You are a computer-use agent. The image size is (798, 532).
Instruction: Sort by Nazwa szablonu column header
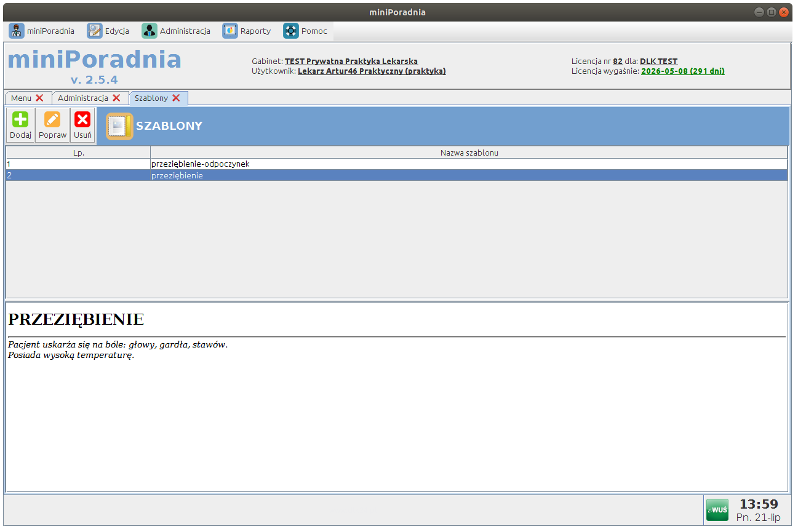click(469, 153)
